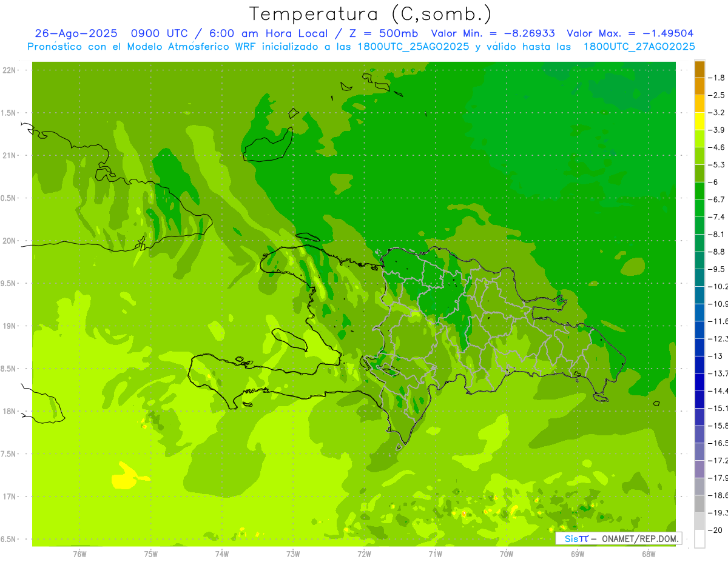The height and width of the screenshot is (562, 728).
Task: Click the 'Valor Min. = -8.26933' readout
Action: (x=493, y=33)
